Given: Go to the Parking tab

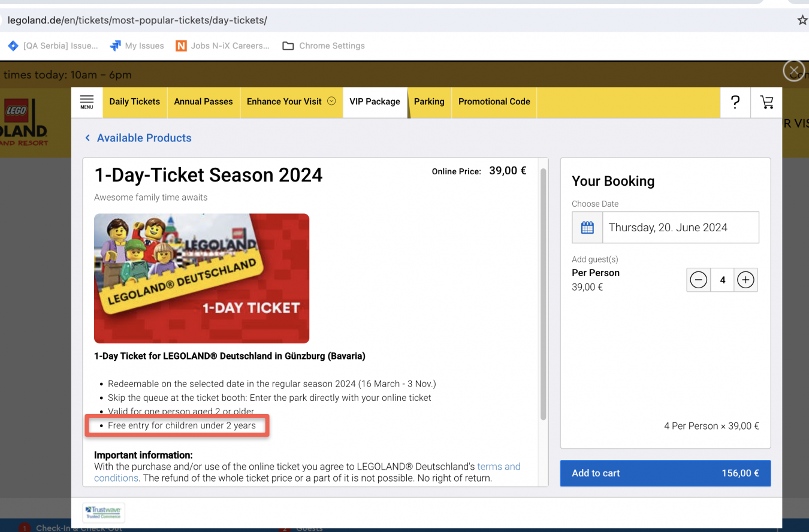Looking at the screenshot, I should (429, 102).
